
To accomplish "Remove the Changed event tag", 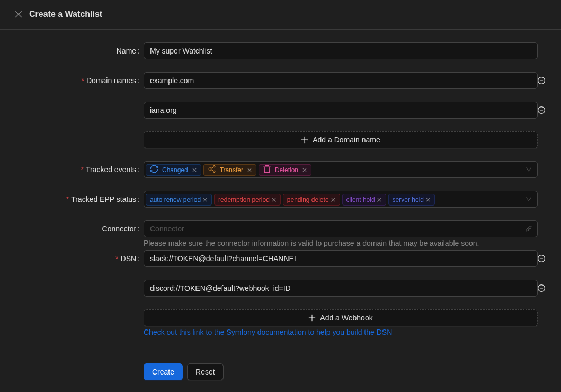I will (x=194, y=170).
